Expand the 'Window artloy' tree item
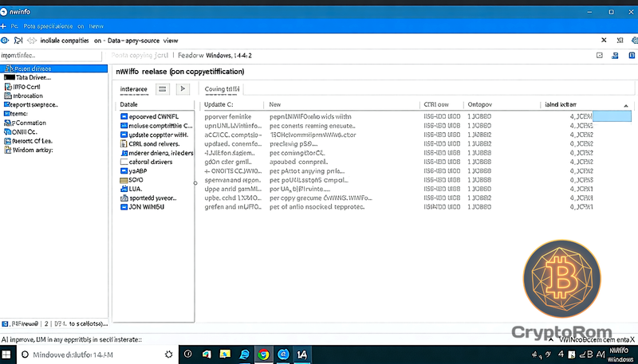This screenshot has height=364, width=638. [6, 150]
